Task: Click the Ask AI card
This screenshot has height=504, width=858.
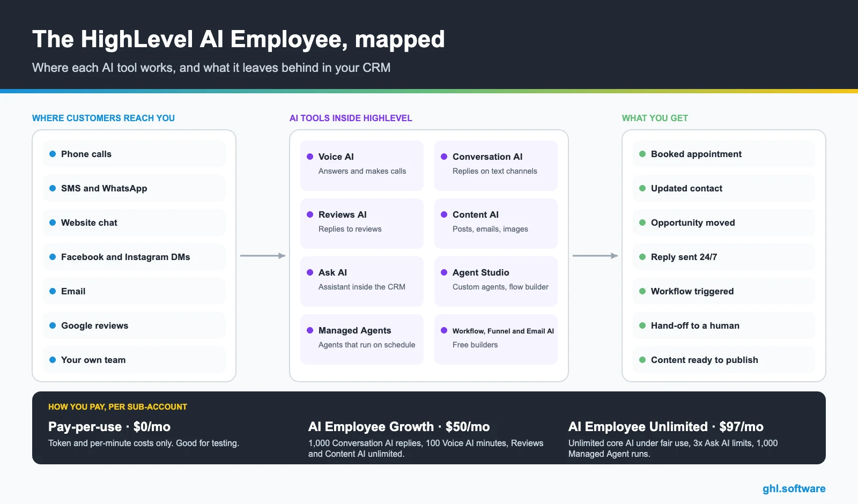Action: coord(362,281)
